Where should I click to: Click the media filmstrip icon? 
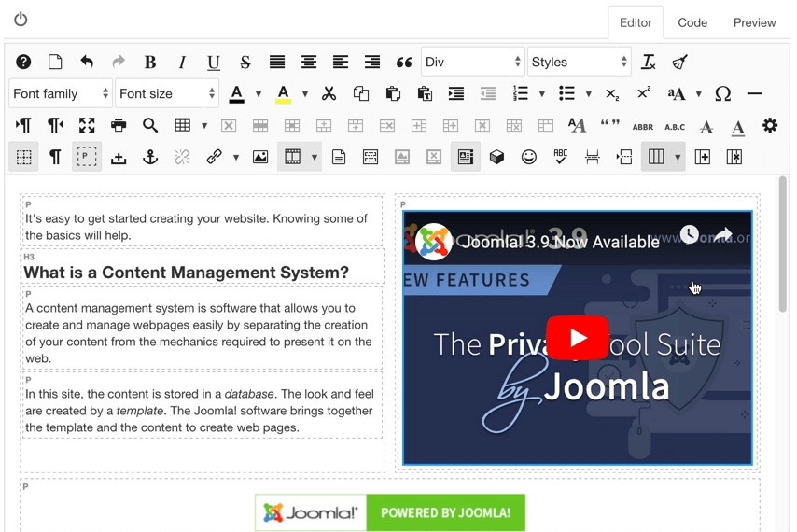click(x=292, y=157)
